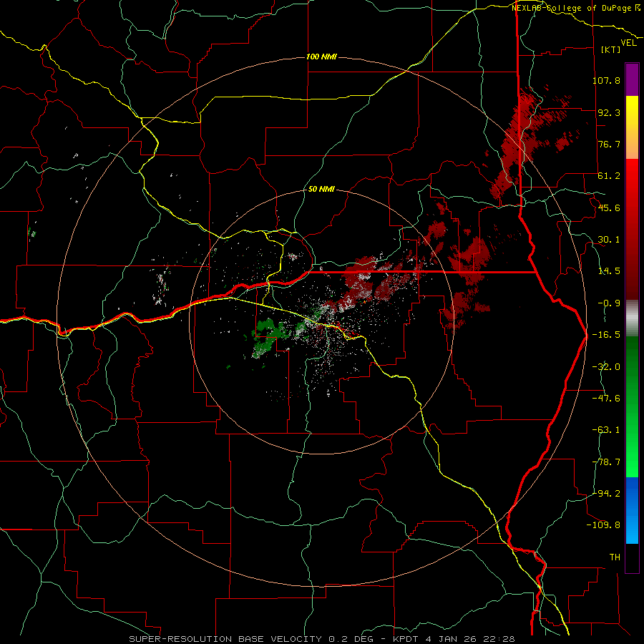Click the -32.0 legend value
The image size is (644, 644).
[606, 367]
